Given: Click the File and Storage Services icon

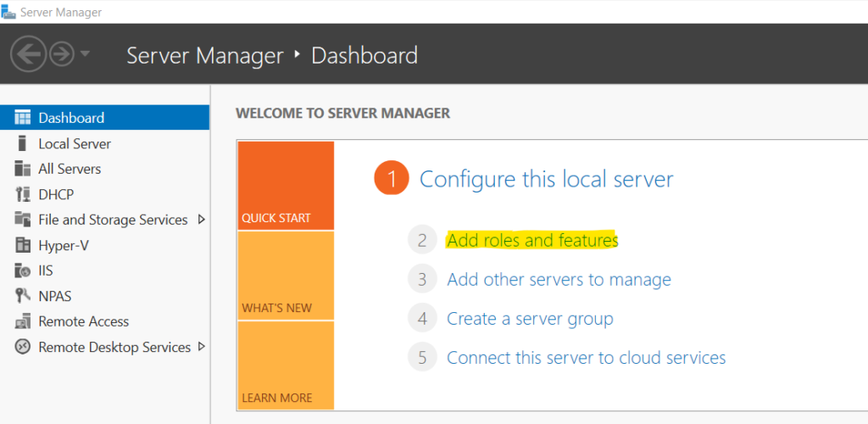Looking at the screenshot, I should coord(23,220).
